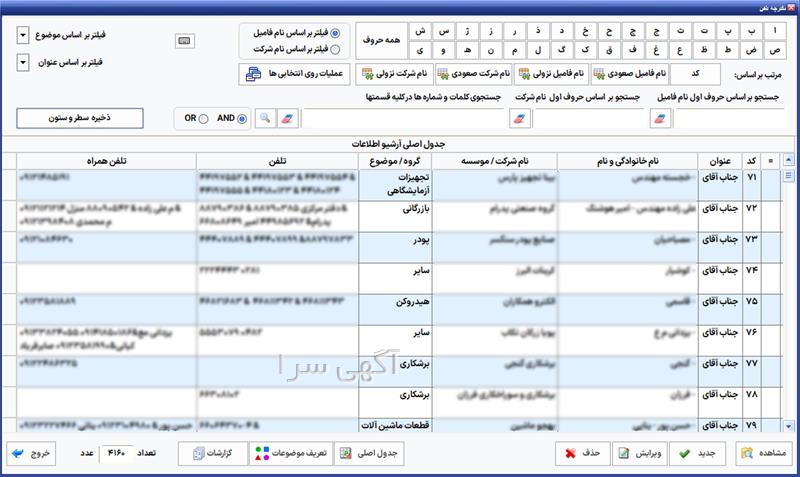Image resolution: width=800 pixels, height=477 pixels.
Task: Filter by letter ب
Action: pos(752,31)
